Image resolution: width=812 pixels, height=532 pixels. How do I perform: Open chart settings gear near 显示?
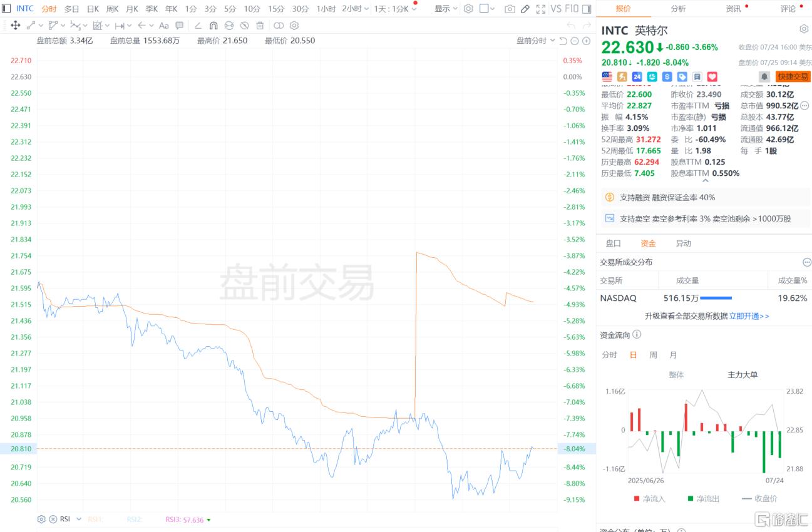[x=468, y=9]
